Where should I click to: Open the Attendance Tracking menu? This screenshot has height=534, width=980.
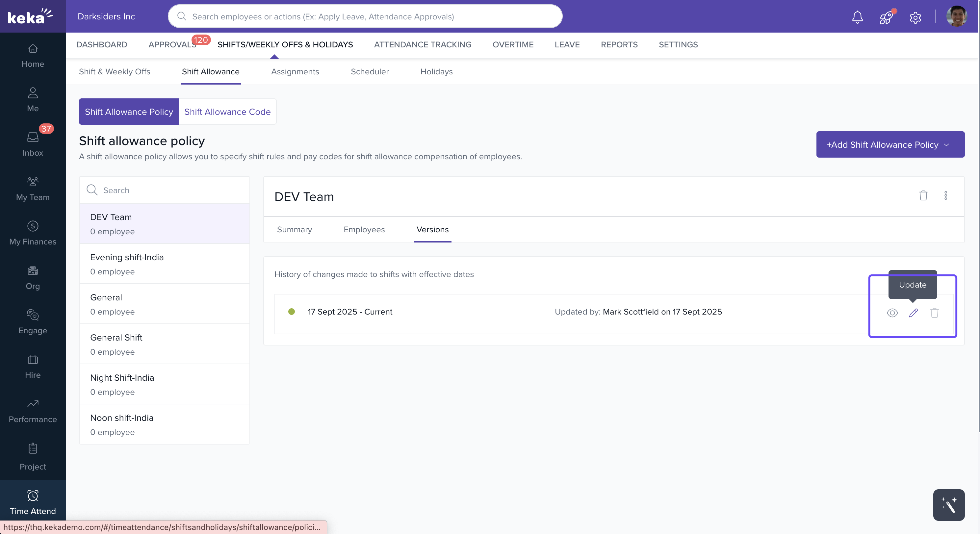coord(422,44)
